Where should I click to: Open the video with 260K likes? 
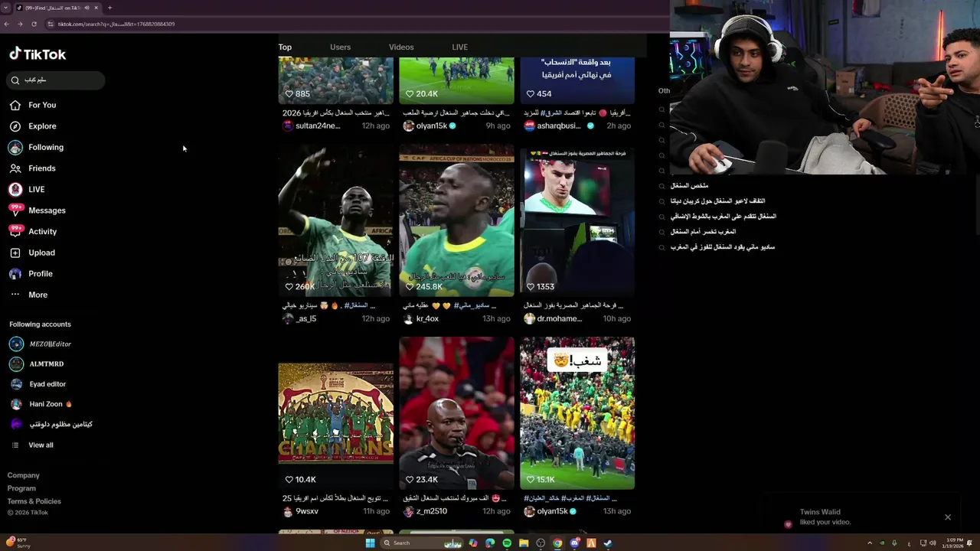point(335,220)
